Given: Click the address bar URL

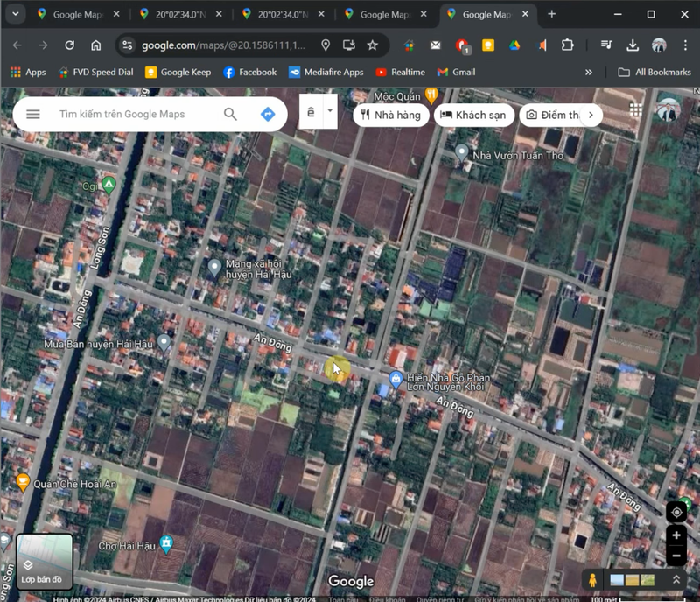Looking at the screenshot, I should coord(223,45).
